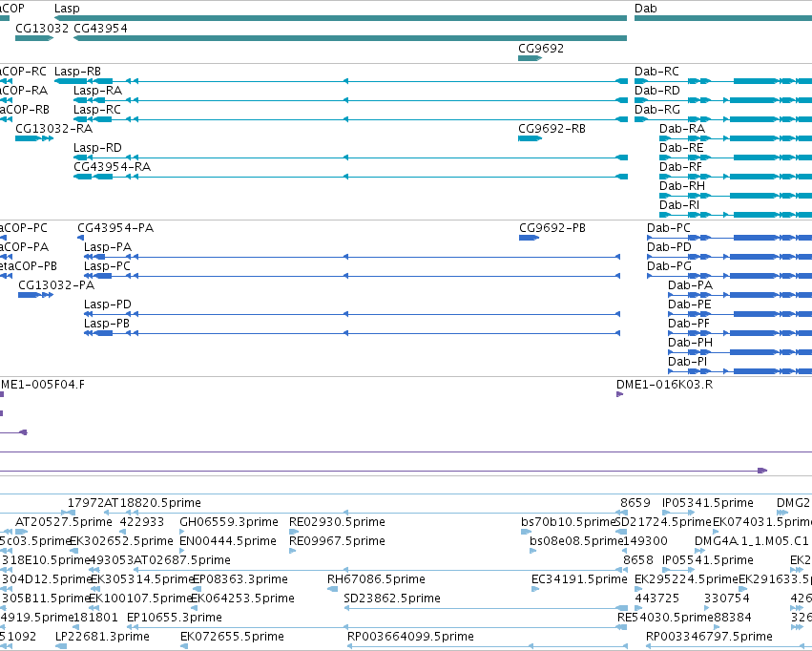Select the EK064253.5prime EST label
The height and width of the screenshot is (651, 812).
coord(243,598)
